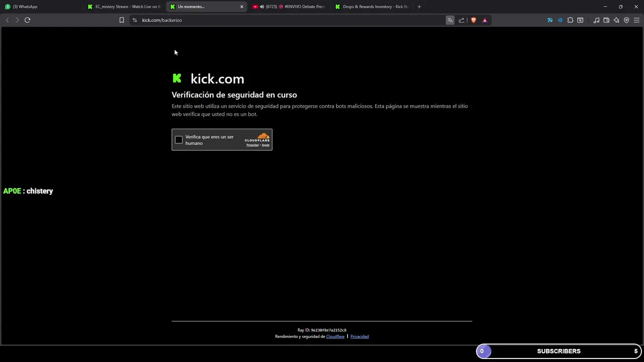Click the 'kick.com' heading text

click(217, 79)
